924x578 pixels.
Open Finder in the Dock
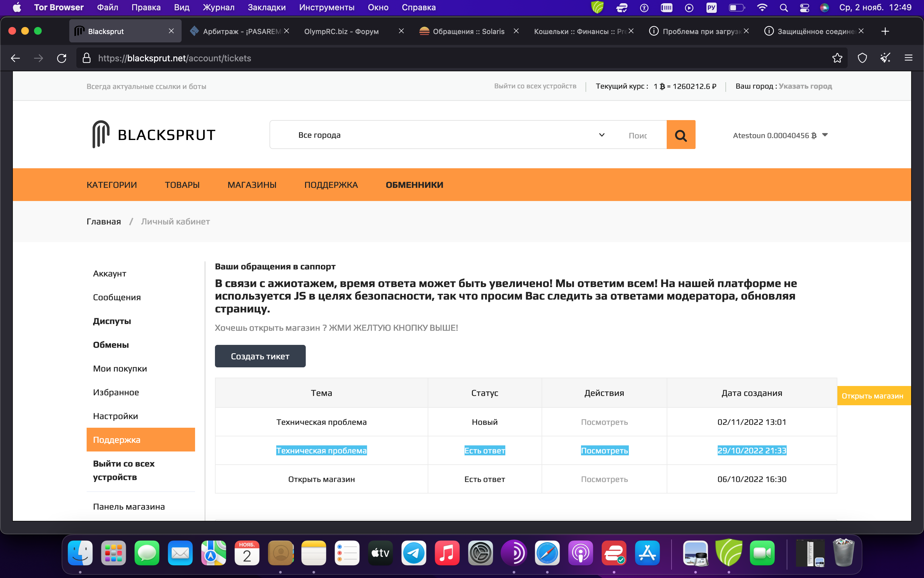(x=80, y=553)
